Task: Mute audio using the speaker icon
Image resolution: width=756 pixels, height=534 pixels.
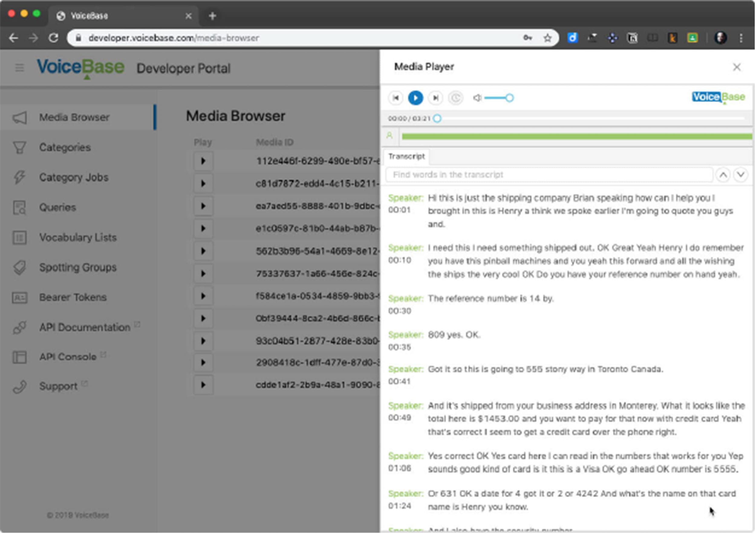Action: (x=477, y=98)
